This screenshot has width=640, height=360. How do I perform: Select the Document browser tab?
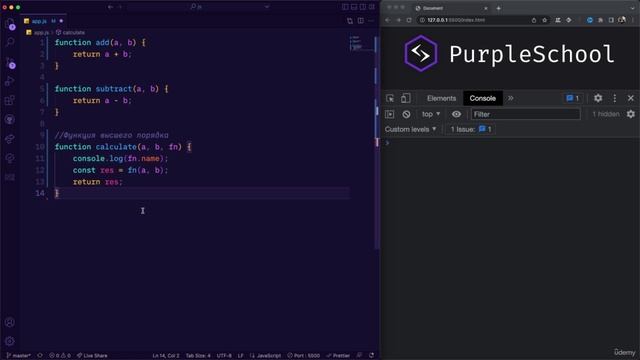click(451, 8)
